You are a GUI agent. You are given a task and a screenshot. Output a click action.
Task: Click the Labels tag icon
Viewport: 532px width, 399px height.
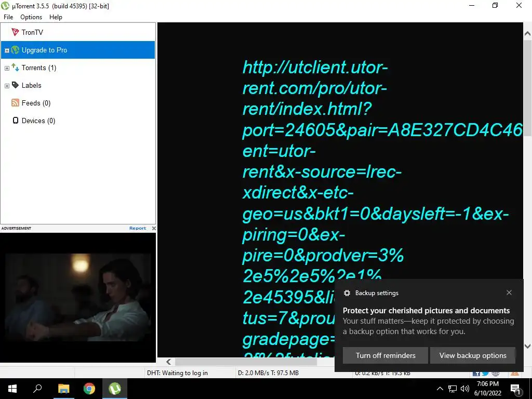pyautogui.click(x=15, y=85)
